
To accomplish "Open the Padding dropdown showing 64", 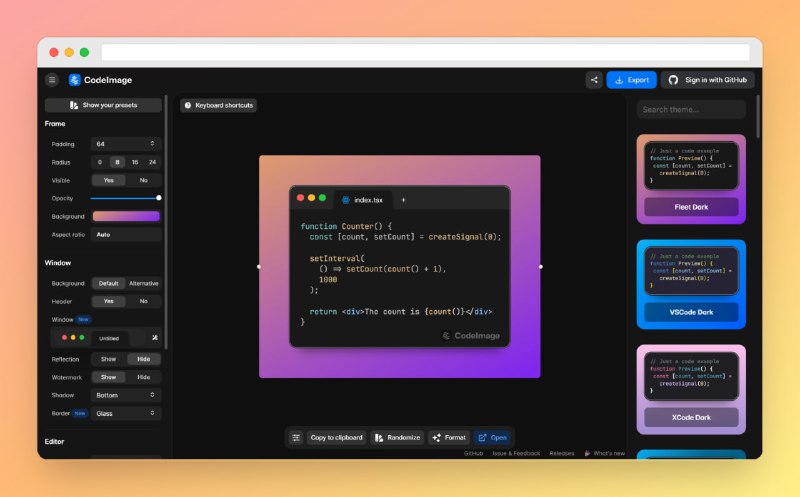I will 126,144.
